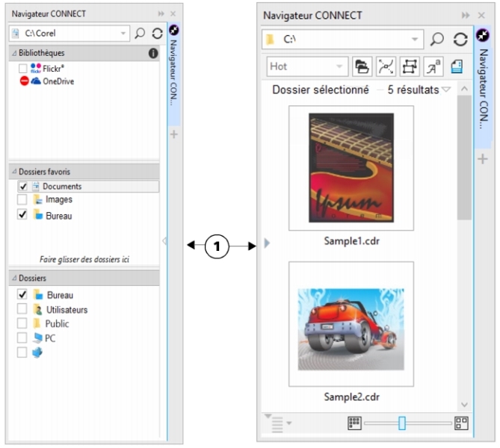Open the C:\Corel path dropdown

coord(123,34)
